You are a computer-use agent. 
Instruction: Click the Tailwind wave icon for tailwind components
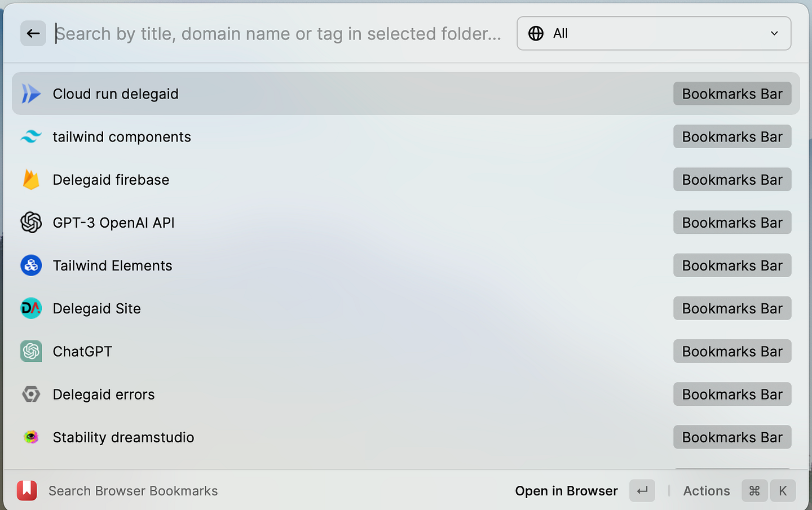tap(31, 136)
